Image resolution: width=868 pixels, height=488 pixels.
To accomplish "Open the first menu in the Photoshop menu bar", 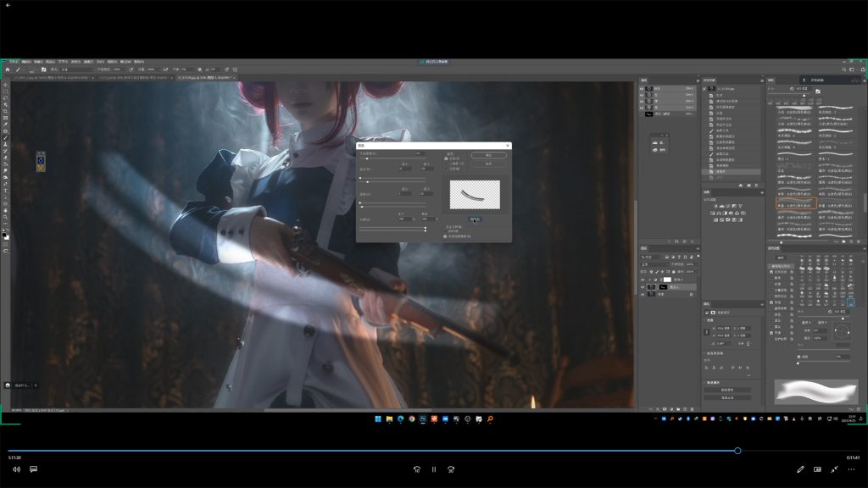I will 13,62.
